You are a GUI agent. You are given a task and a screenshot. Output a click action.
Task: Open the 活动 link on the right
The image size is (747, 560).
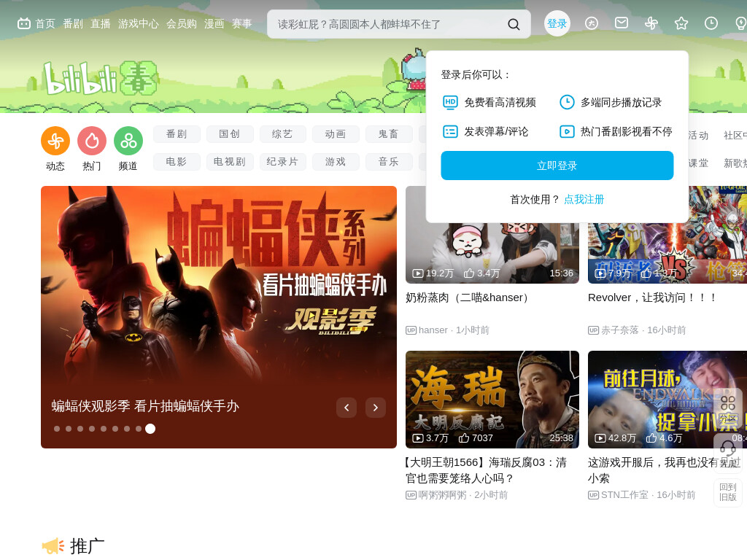(698, 136)
